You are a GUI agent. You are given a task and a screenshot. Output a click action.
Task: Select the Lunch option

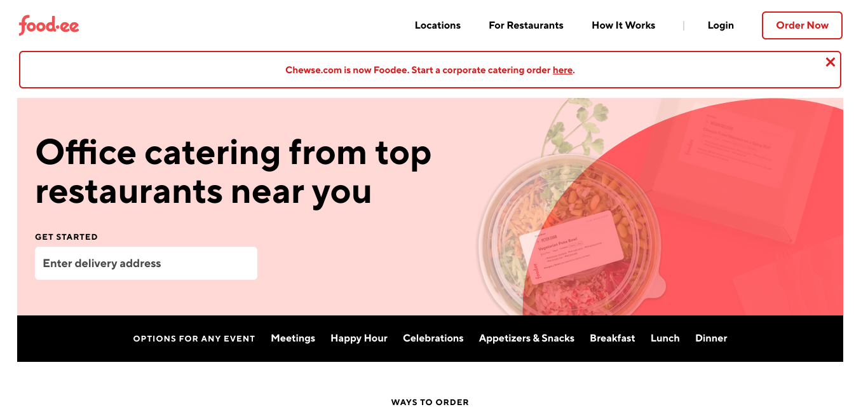click(665, 338)
